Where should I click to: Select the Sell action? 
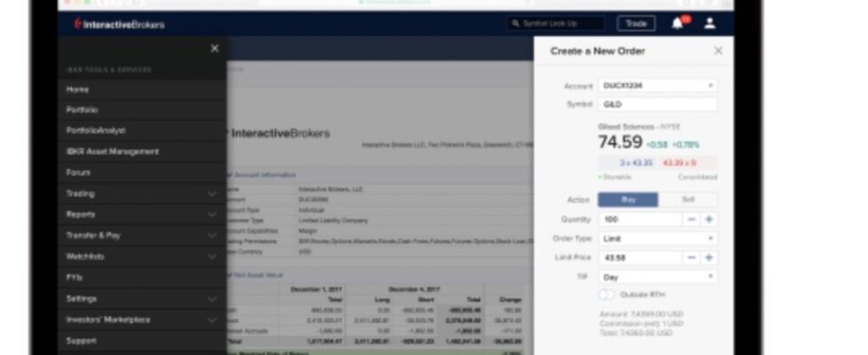point(688,200)
